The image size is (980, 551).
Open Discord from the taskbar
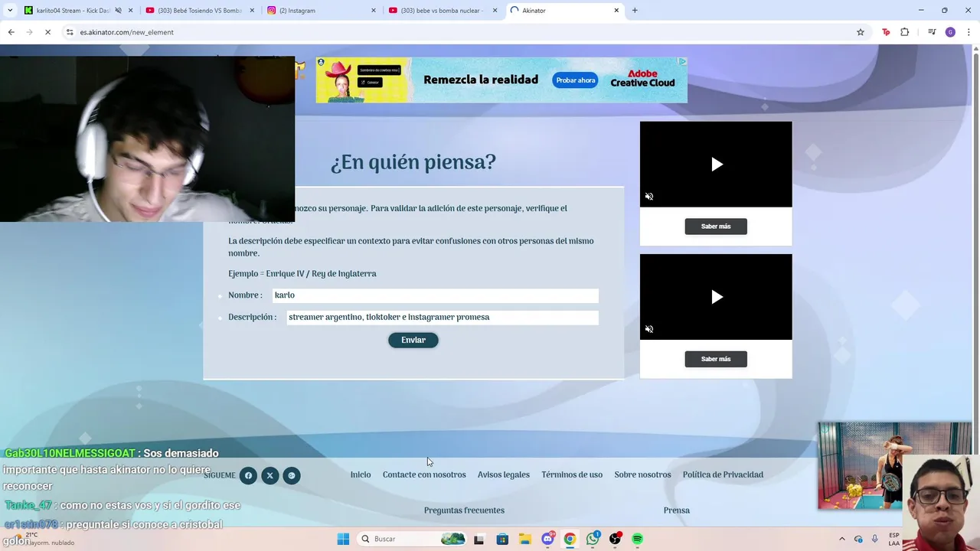pyautogui.click(x=547, y=539)
